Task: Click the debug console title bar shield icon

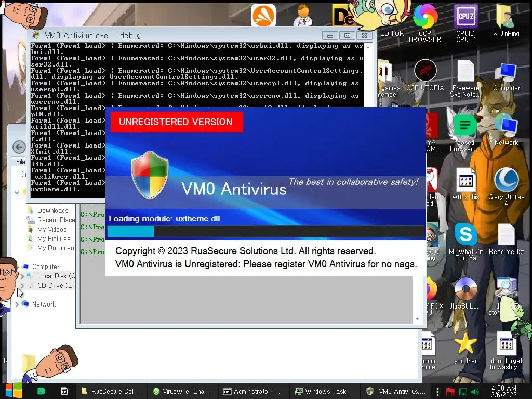Action: click(x=35, y=35)
